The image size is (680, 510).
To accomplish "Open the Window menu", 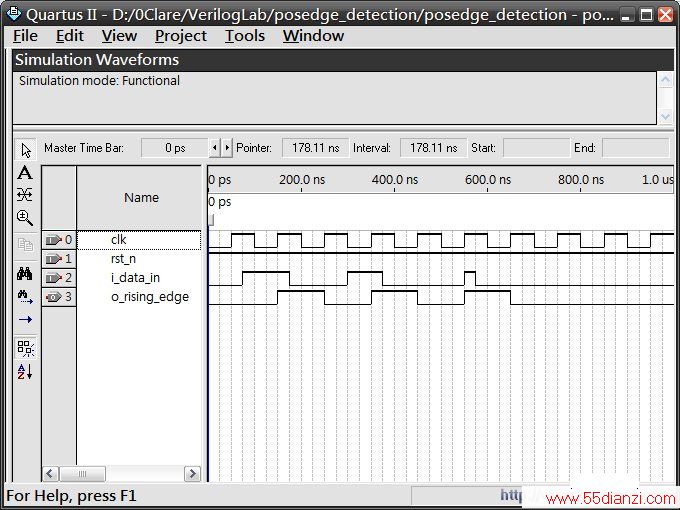I will click(313, 36).
